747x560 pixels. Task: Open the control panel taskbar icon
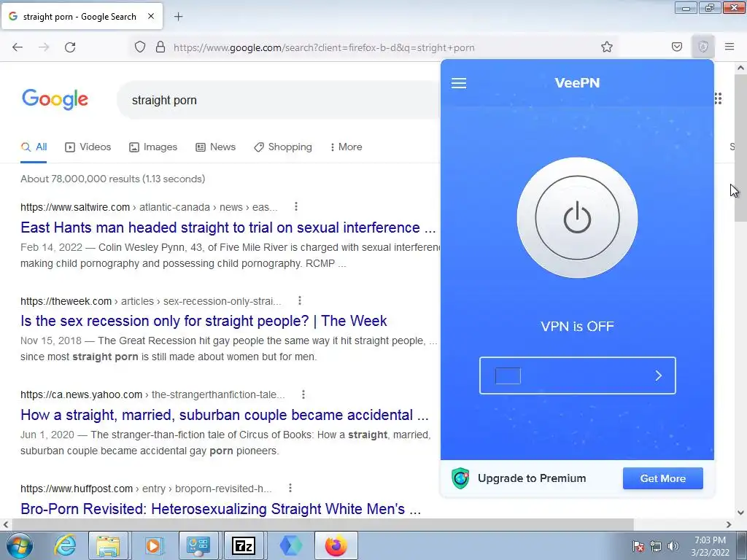coord(198,545)
